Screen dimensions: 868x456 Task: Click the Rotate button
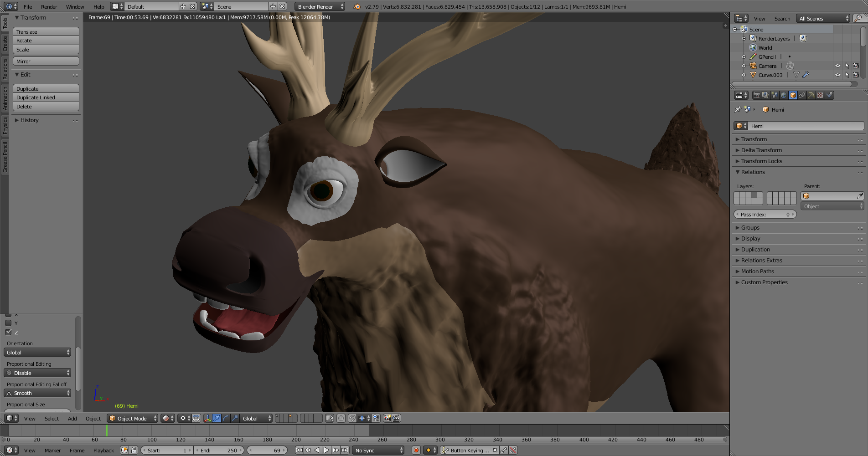[46, 41]
